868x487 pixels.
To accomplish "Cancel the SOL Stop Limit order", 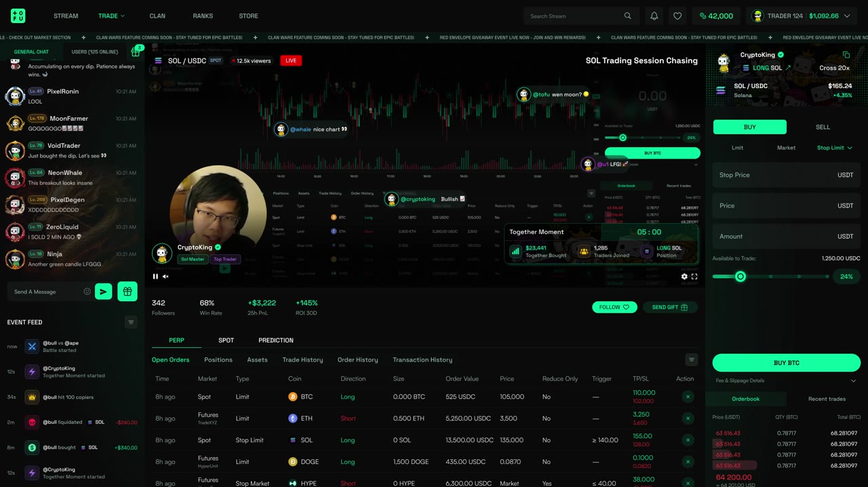I will click(x=688, y=440).
